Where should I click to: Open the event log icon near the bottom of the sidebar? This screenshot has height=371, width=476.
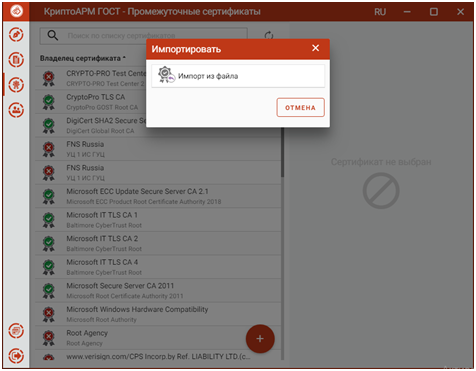pos(16,331)
